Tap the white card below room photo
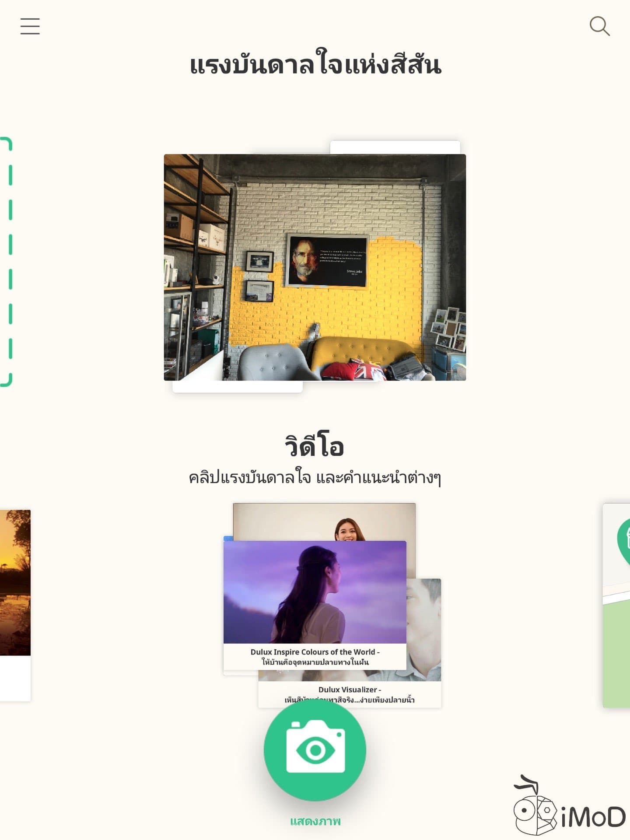Viewport: 630px width, 840px height. pyautogui.click(x=238, y=387)
